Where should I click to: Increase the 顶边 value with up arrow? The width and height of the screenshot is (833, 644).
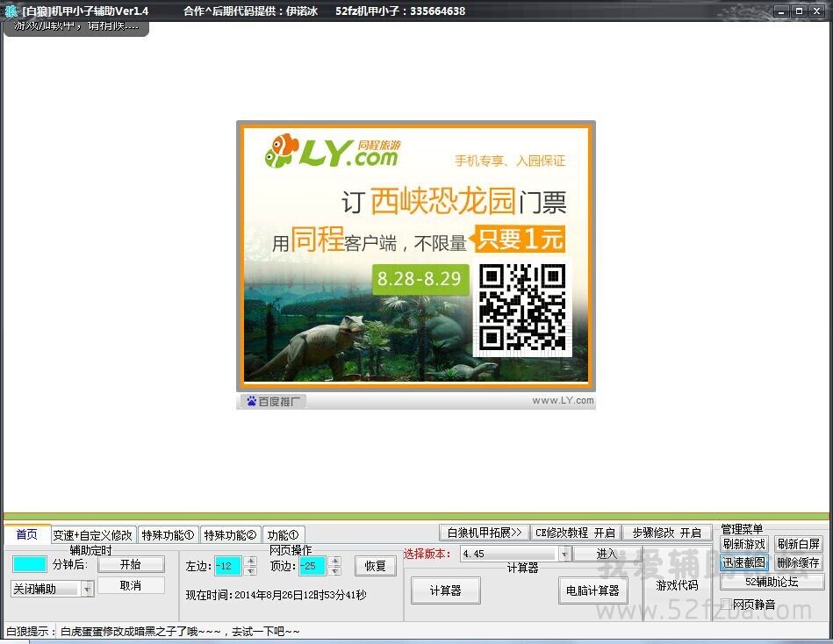pyautogui.click(x=334, y=562)
